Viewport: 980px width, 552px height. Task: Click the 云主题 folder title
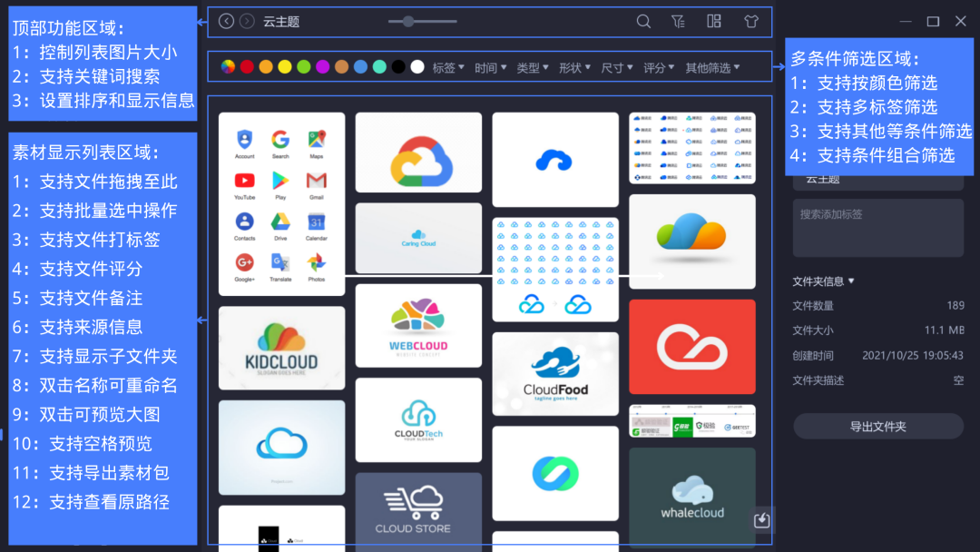(281, 22)
